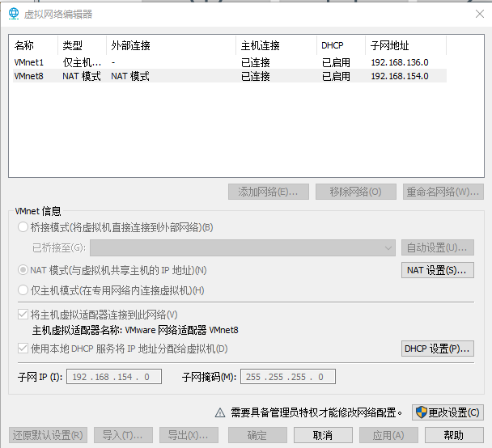
Task: Click 自动设置(U)... button
Action: pos(438,247)
